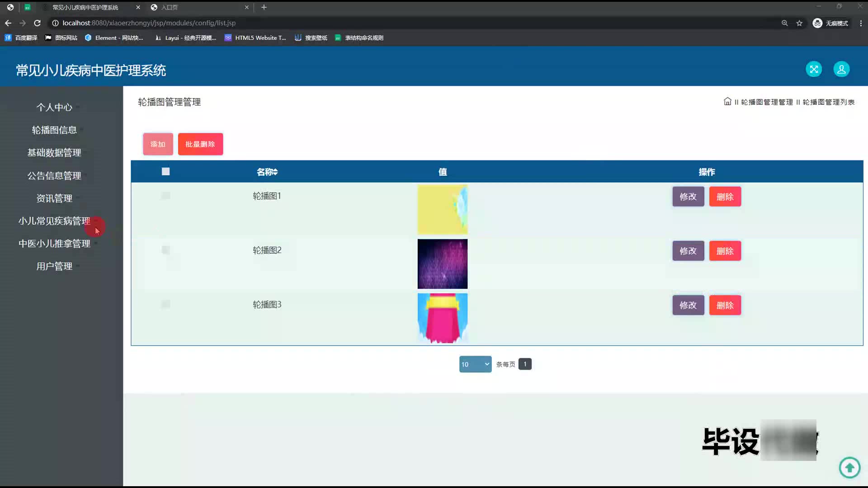Open the browser zoom magnifier icon
The width and height of the screenshot is (868, 488).
784,23
